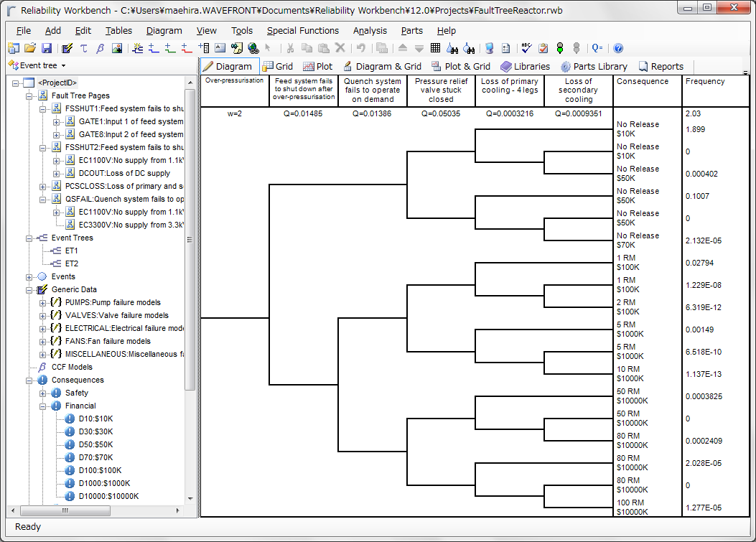Expand the VALVES failure models node
The width and height of the screenshot is (756, 542).
[43, 316]
